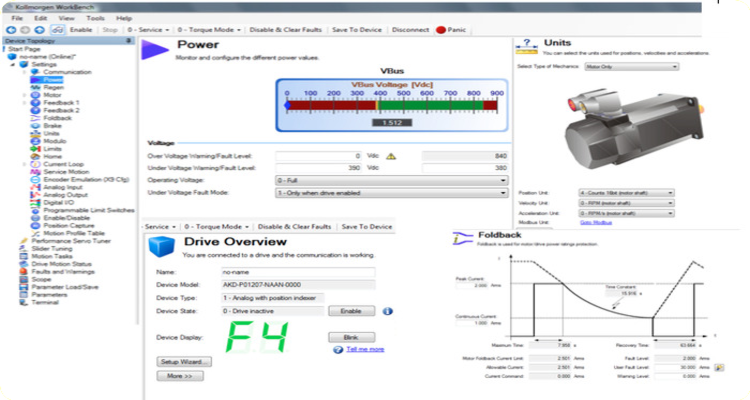750x400 pixels.
Task: Click the over-voltage warning triangle icon
Action: click(x=391, y=156)
